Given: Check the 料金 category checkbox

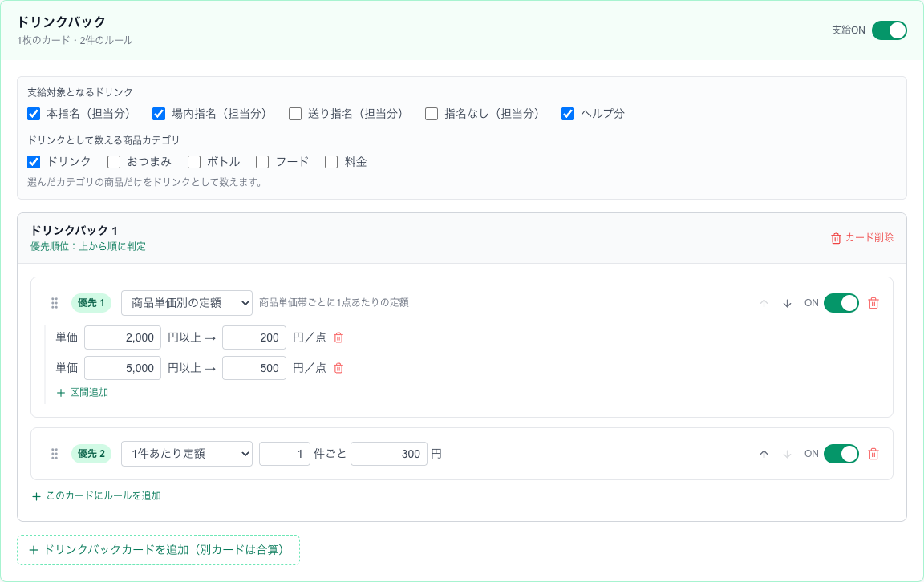Looking at the screenshot, I should (x=331, y=162).
